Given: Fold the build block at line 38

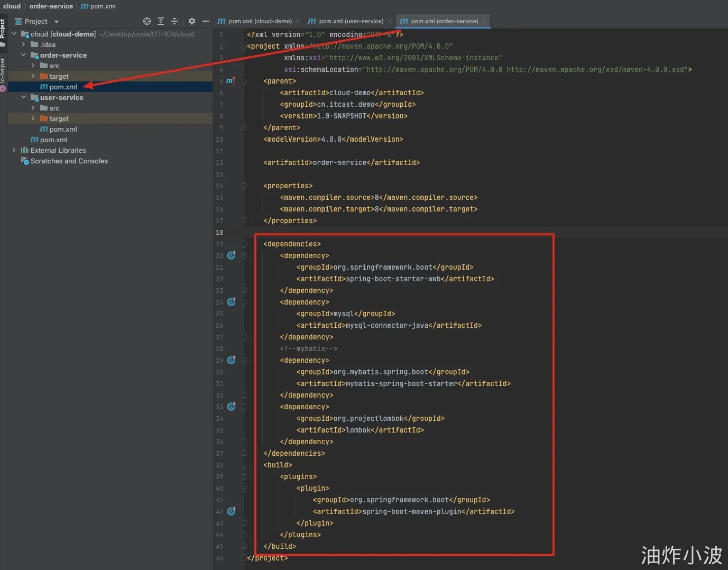Looking at the screenshot, I should pos(244,465).
